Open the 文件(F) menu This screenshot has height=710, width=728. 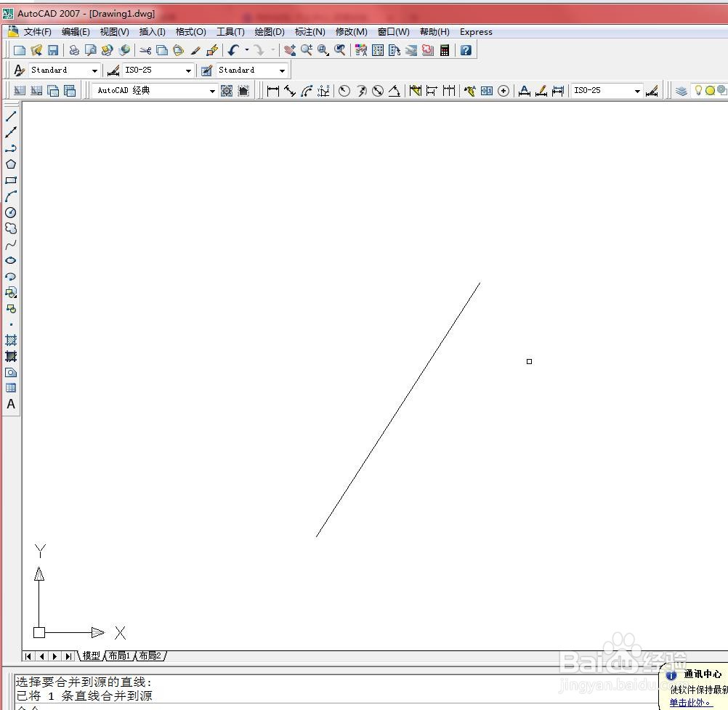(x=37, y=32)
